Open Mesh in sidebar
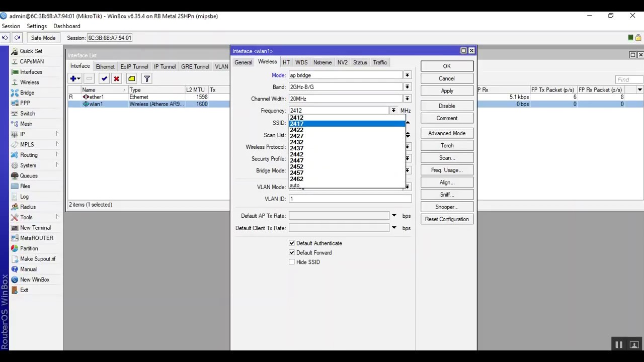644x362 pixels. click(x=26, y=124)
